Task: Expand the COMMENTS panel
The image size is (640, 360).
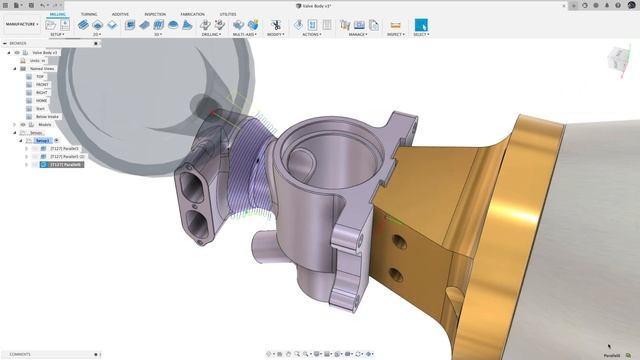Action: click(50, 354)
